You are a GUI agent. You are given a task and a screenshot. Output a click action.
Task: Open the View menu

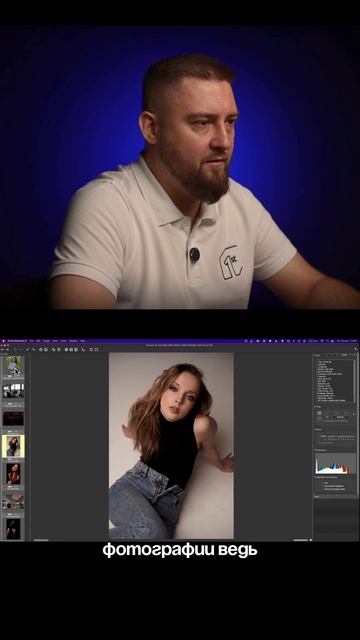point(55,341)
